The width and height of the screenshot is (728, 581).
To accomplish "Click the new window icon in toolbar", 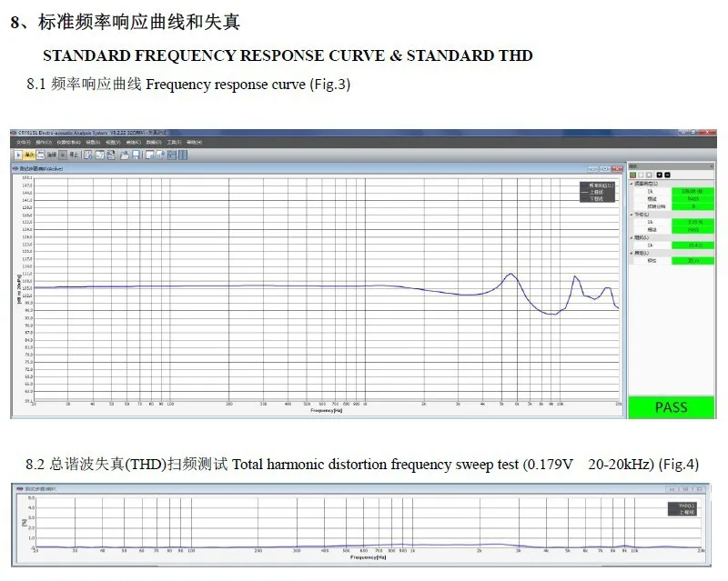I will pos(149,155).
